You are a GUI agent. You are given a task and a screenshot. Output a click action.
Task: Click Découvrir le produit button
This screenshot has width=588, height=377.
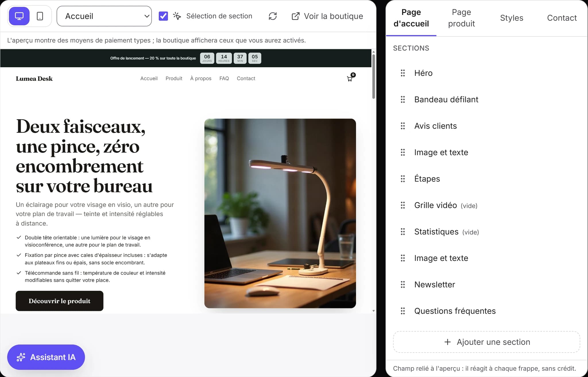[x=59, y=301]
